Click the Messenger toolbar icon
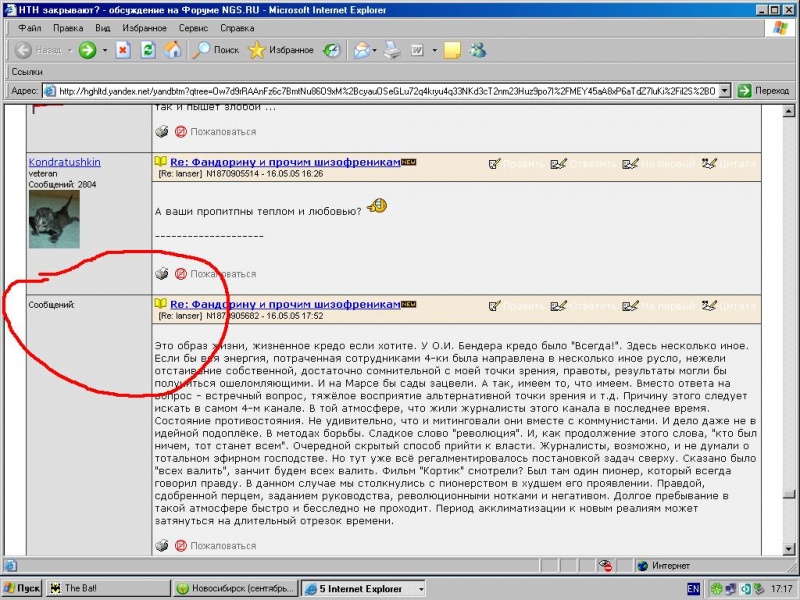The width and height of the screenshot is (800, 600). pos(478,50)
